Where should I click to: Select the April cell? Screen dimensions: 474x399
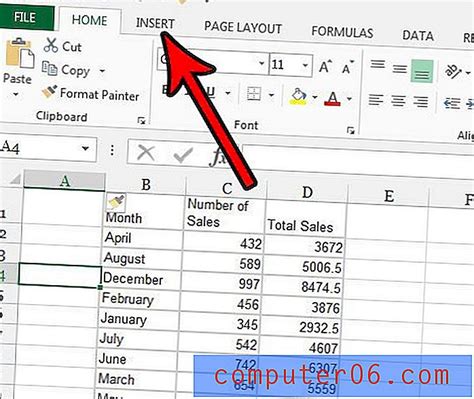[143, 238]
